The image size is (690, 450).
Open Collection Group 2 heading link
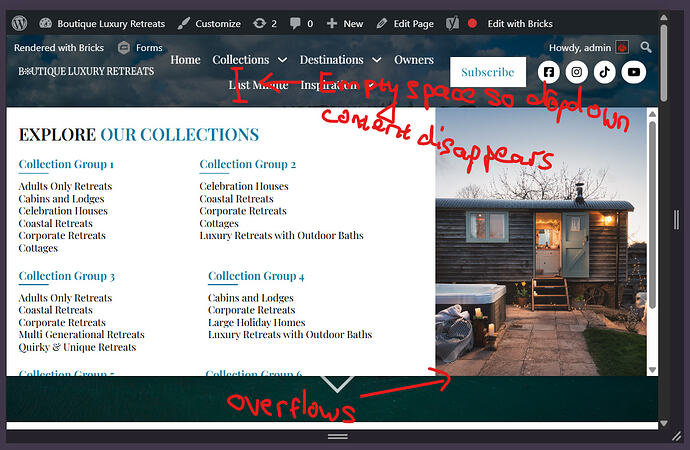coord(248,164)
